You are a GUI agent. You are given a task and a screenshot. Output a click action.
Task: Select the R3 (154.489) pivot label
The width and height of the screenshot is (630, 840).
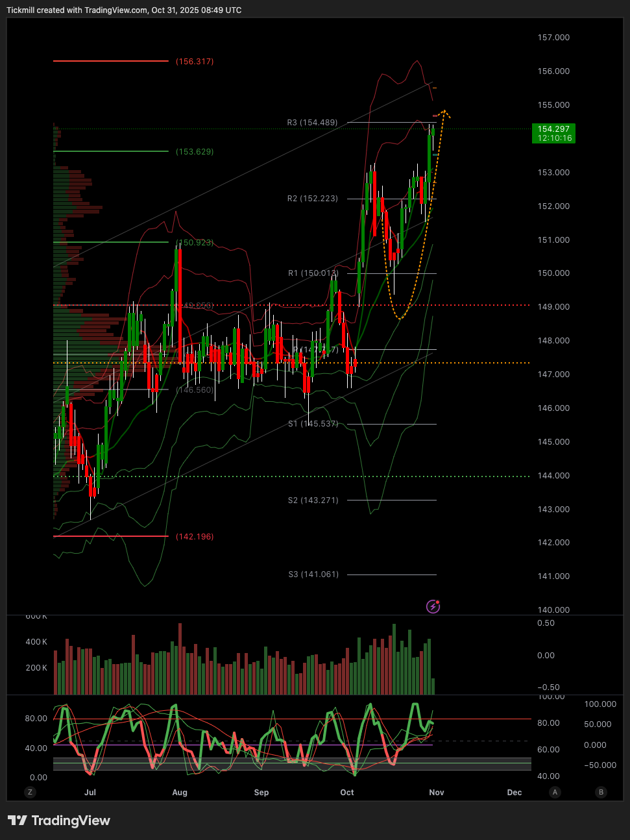312,123
